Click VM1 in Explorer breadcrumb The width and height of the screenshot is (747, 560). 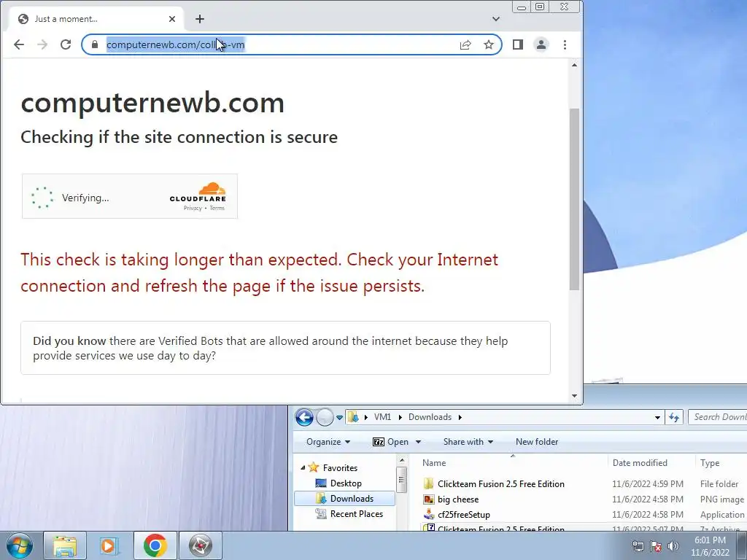(382, 417)
